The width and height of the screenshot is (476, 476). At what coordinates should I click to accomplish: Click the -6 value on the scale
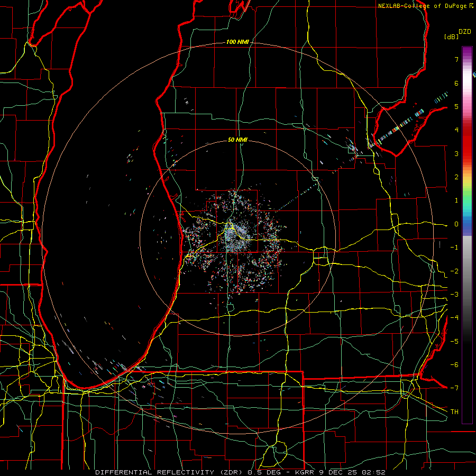454,365
